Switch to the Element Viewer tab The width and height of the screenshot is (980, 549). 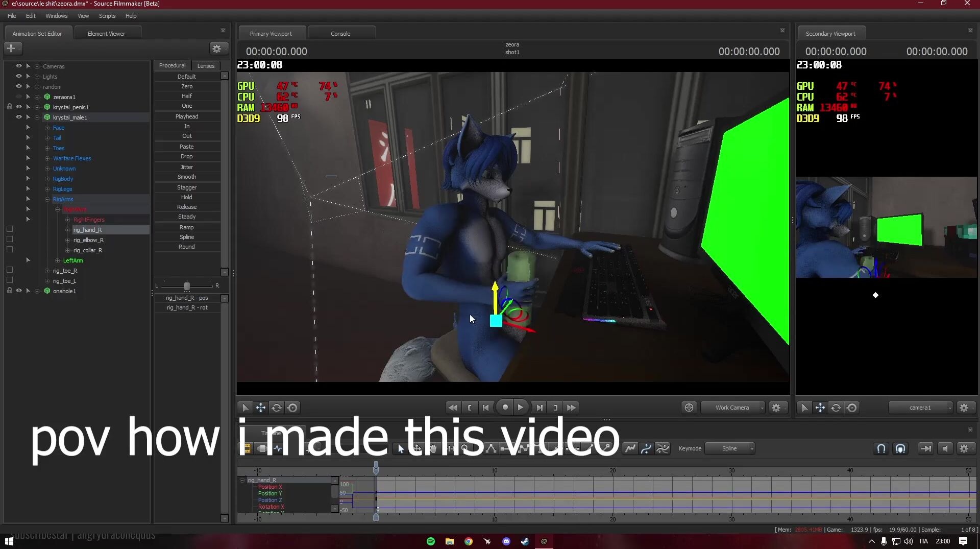106,34
